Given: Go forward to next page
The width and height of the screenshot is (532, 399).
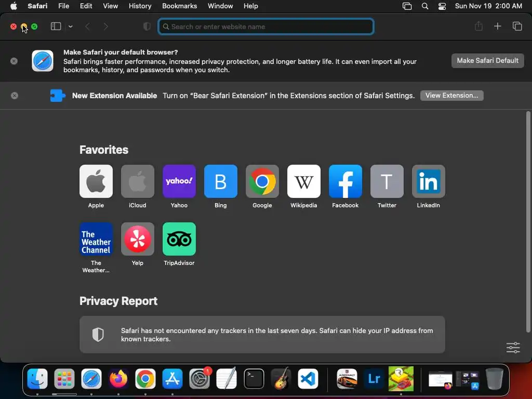Looking at the screenshot, I should 105,26.
